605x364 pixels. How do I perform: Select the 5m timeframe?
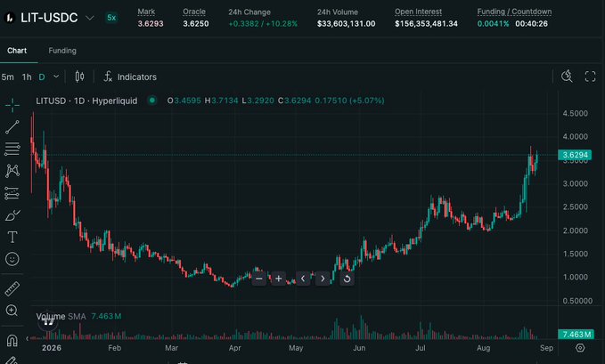point(7,77)
